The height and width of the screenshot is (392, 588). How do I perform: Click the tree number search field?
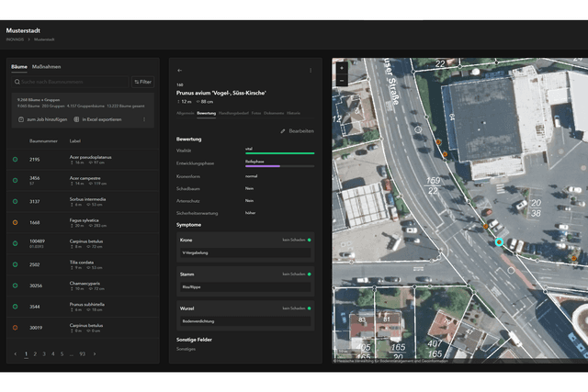pyautogui.click(x=69, y=82)
